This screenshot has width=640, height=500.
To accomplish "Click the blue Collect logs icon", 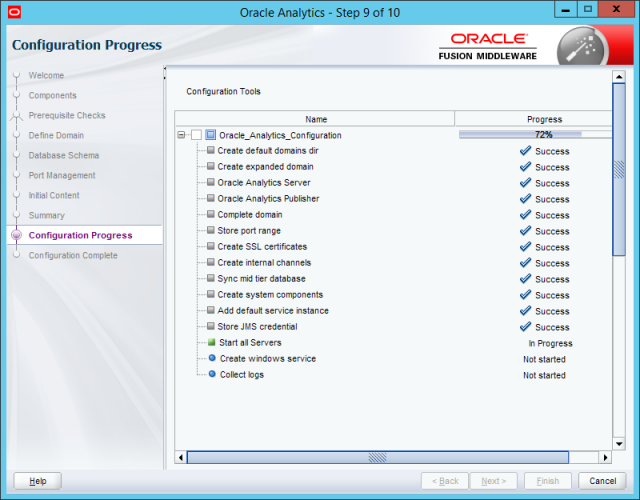I will click(212, 374).
